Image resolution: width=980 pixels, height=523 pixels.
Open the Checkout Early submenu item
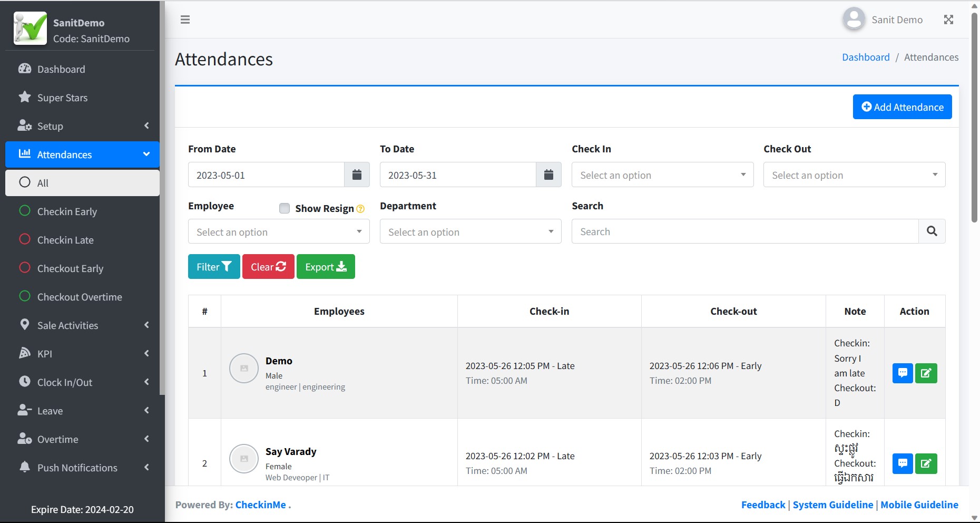click(82, 268)
